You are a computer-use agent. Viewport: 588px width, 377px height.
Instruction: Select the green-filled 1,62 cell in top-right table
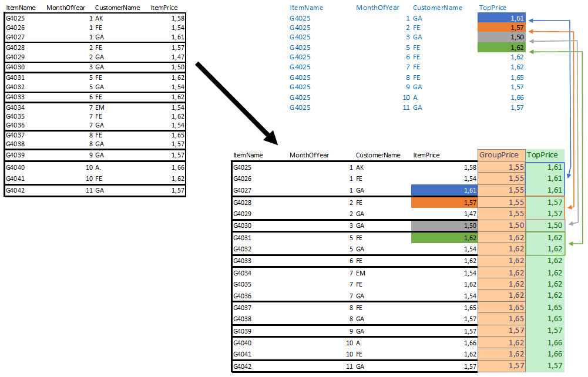coord(502,47)
